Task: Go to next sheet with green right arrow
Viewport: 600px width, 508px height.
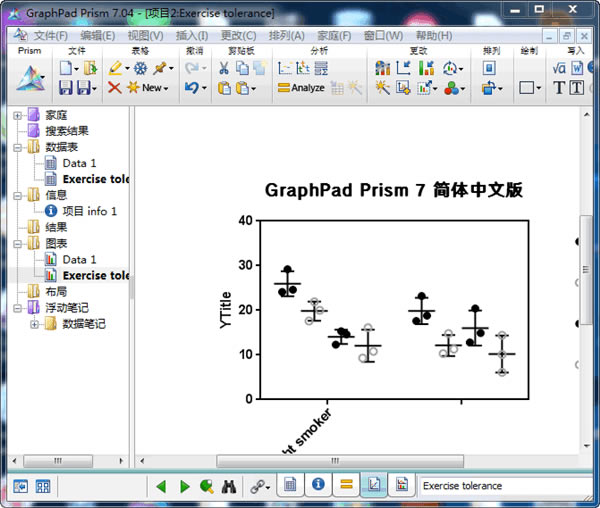Action: (184, 486)
